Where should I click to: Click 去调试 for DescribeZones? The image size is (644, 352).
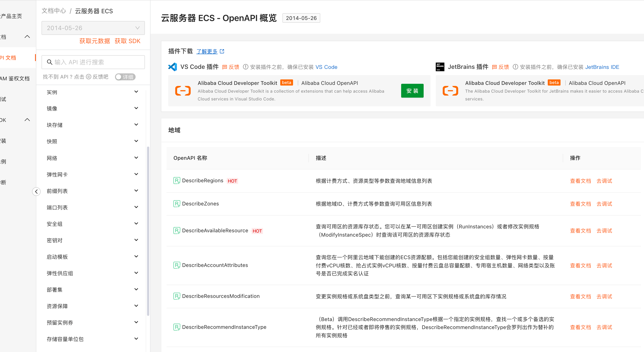point(604,204)
